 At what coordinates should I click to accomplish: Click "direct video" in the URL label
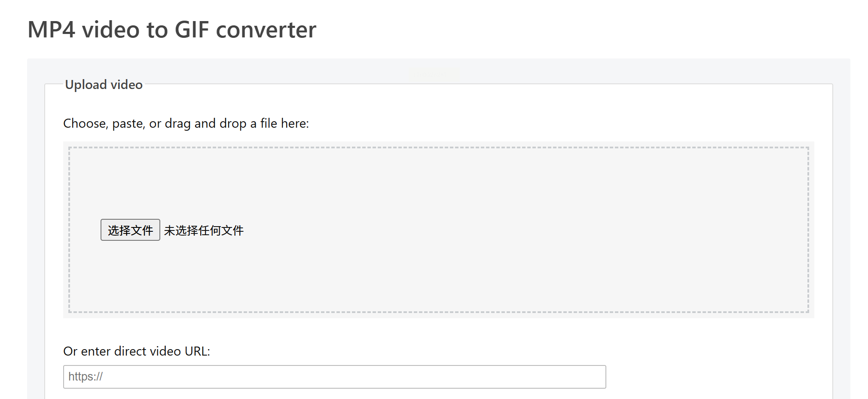pos(147,351)
